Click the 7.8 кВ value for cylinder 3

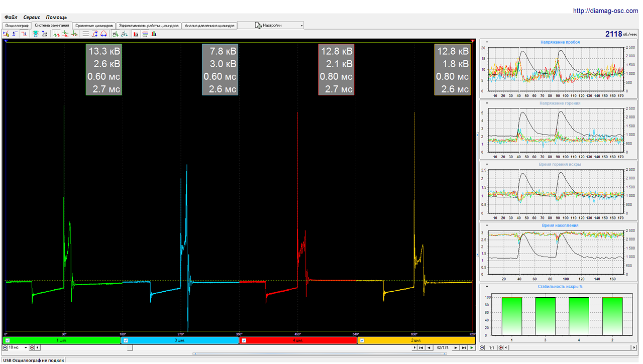point(224,51)
